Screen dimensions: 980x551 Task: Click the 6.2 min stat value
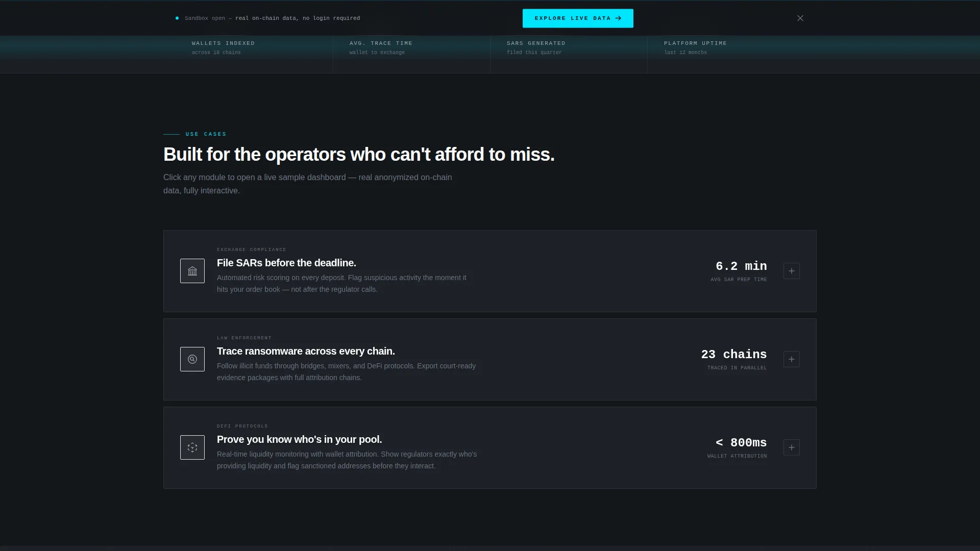point(741,266)
